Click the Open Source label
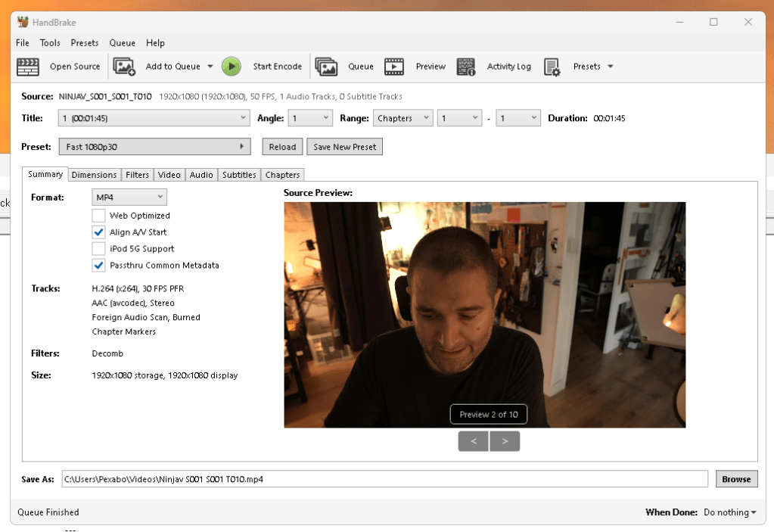 tap(75, 67)
